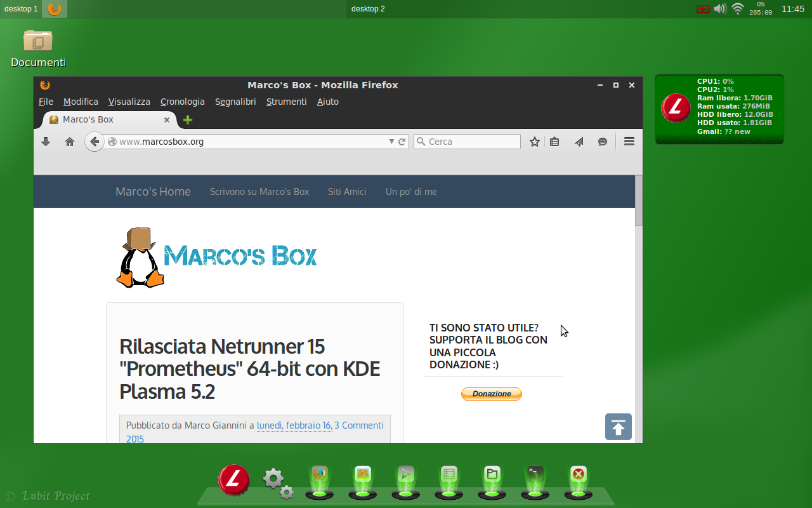Open the Hello chat bubble icon
Screen dimensions: 812x508
(x=602, y=141)
